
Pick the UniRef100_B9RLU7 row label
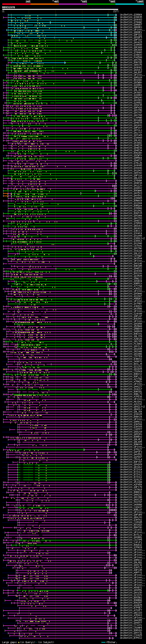(131, 510)
